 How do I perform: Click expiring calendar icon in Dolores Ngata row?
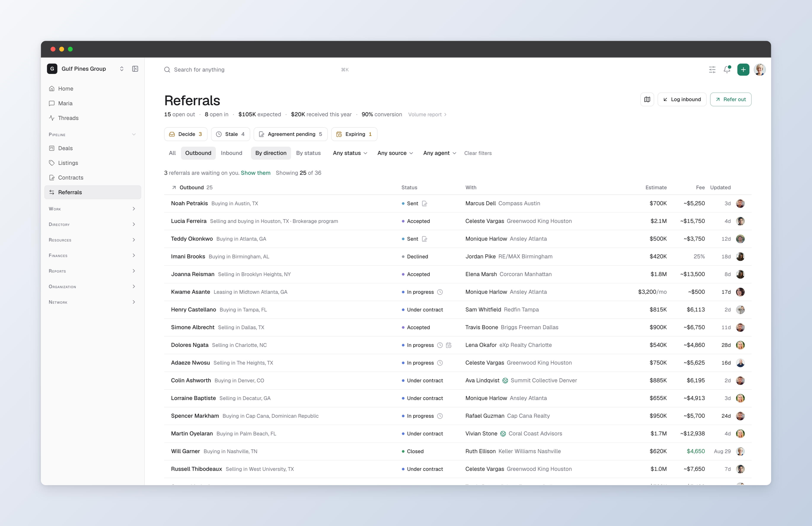(449, 345)
